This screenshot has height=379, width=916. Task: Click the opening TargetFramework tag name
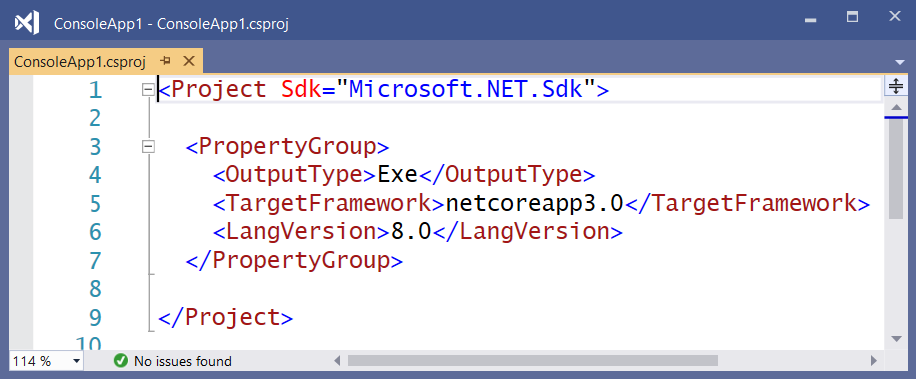click(x=328, y=203)
